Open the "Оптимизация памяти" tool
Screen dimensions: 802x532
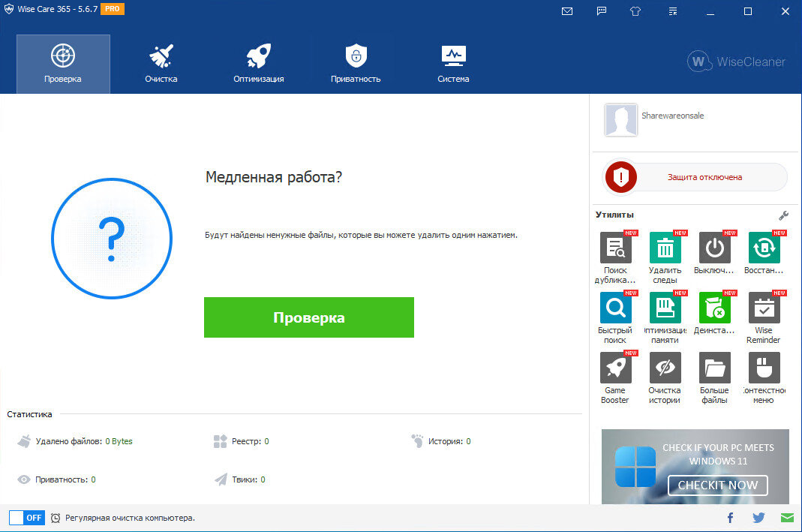[x=665, y=308]
